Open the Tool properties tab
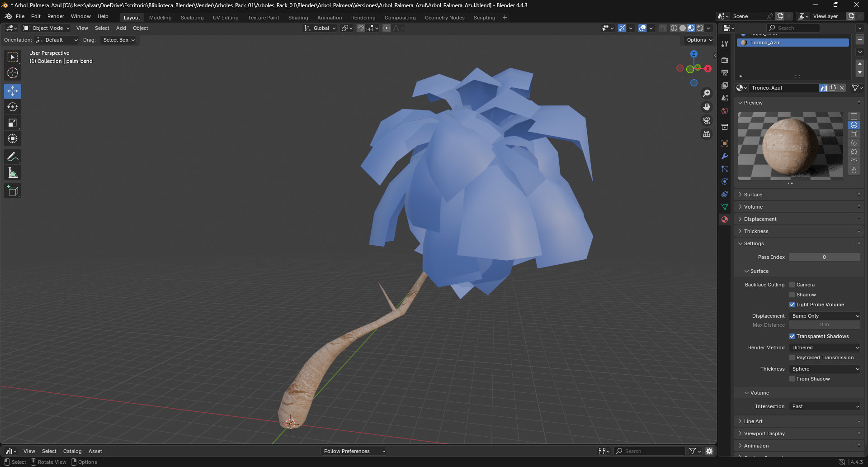 click(x=725, y=44)
